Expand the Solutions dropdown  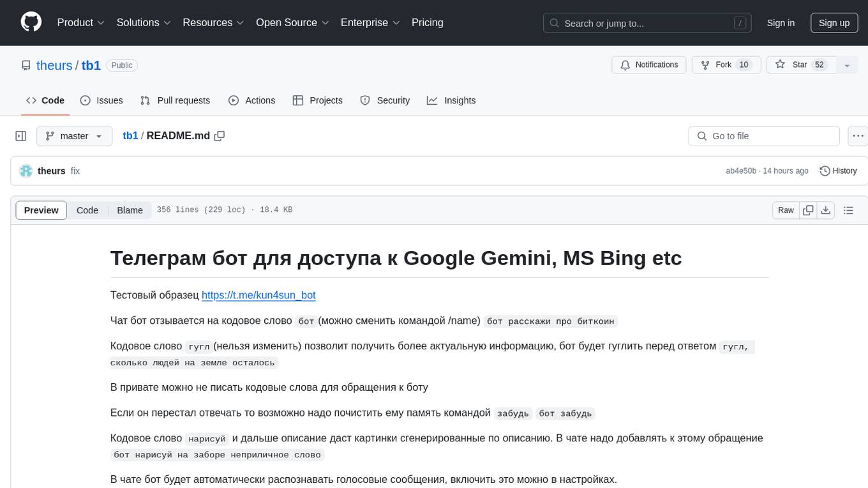point(144,22)
